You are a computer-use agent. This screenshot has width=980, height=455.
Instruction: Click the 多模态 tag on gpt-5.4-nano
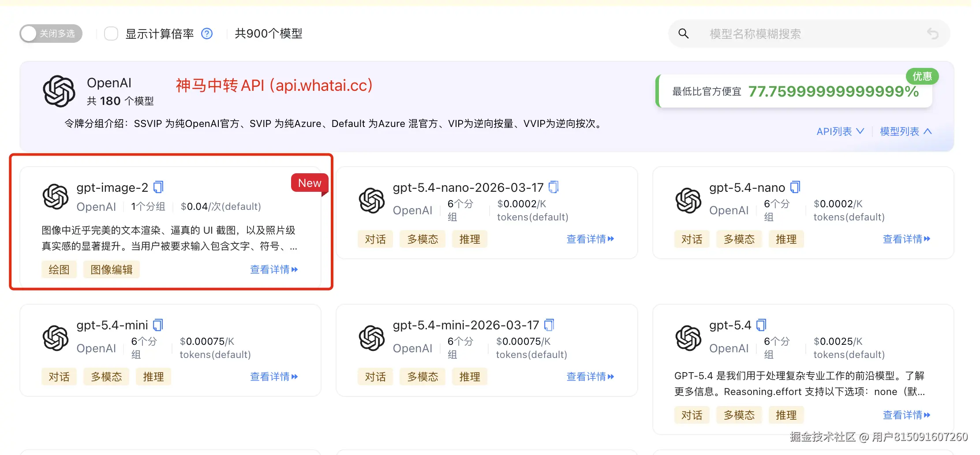739,239
